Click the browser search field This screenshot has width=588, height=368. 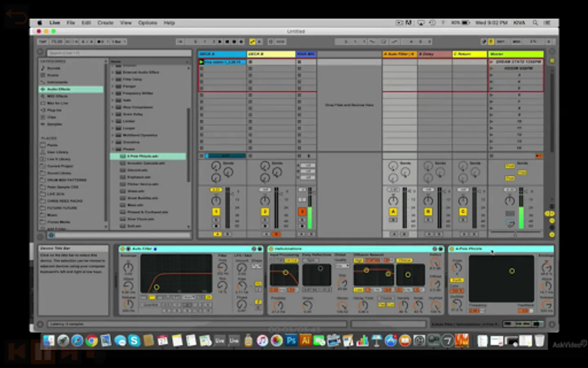(119, 53)
